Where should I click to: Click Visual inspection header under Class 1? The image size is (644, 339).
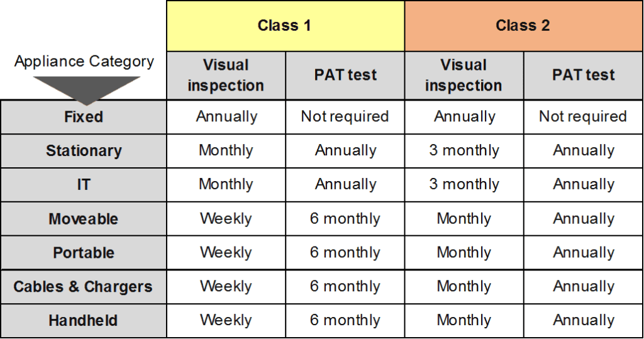pyautogui.click(x=226, y=75)
